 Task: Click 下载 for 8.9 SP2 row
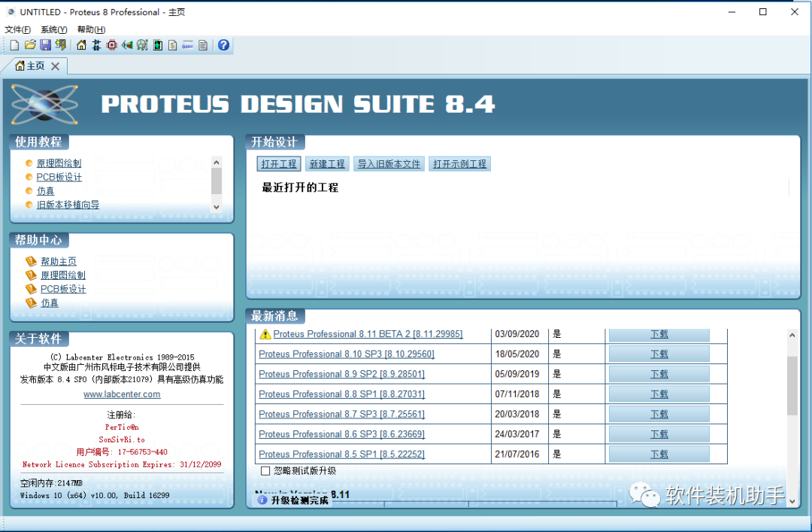pos(659,374)
